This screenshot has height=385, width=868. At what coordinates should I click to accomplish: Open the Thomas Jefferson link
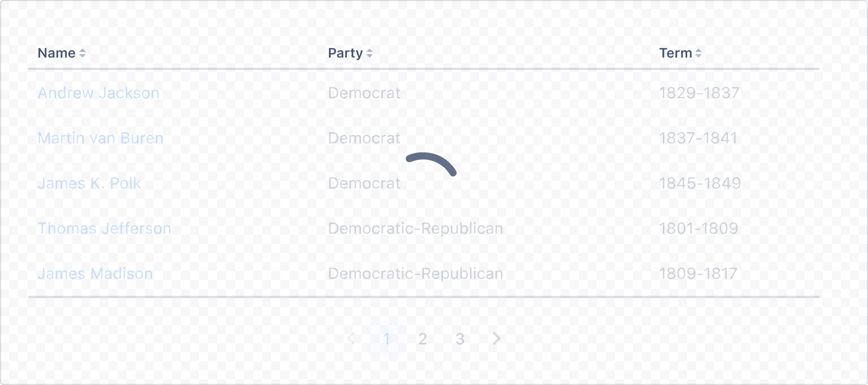pos(104,228)
